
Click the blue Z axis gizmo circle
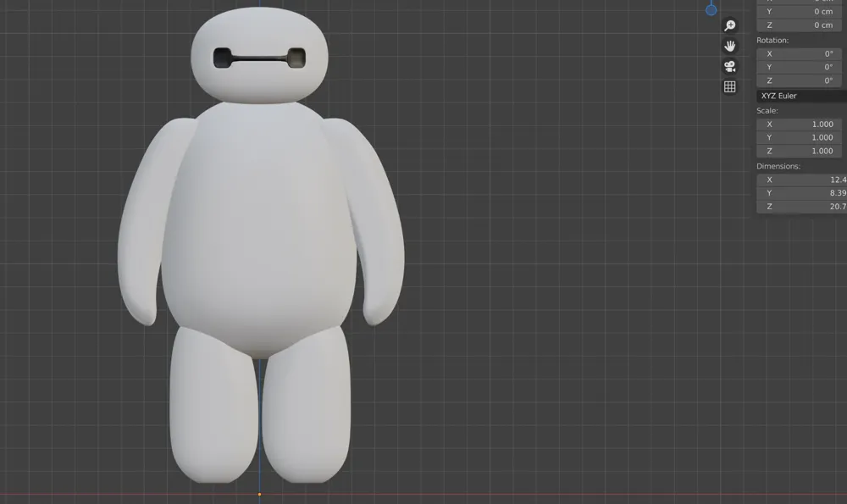[x=711, y=9]
